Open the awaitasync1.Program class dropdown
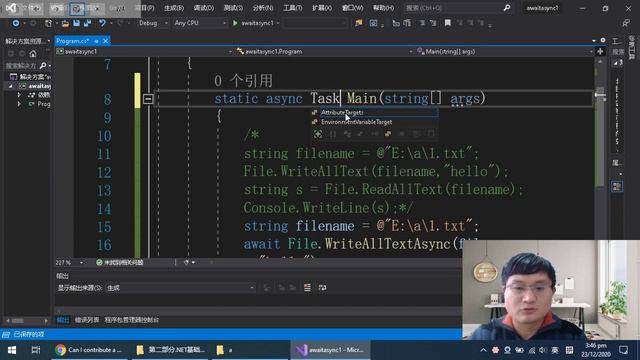640x360 pixels. coord(324,51)
